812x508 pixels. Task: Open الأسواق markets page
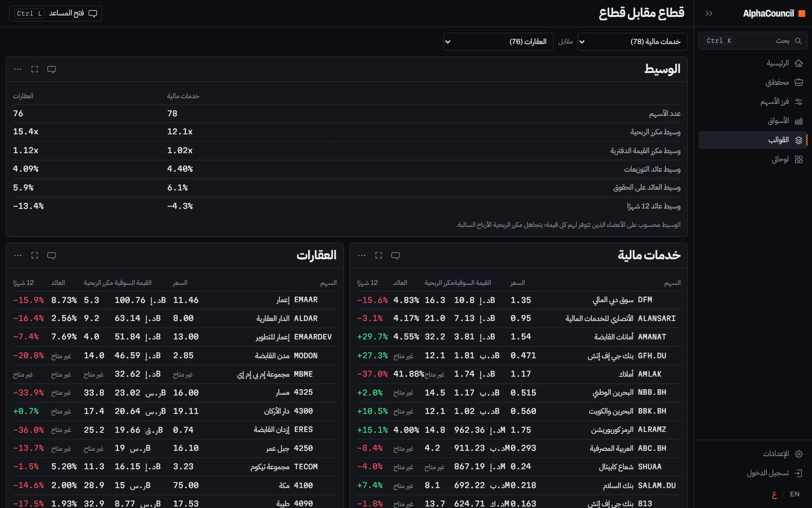pyautogui.click(x=753, y=121)
